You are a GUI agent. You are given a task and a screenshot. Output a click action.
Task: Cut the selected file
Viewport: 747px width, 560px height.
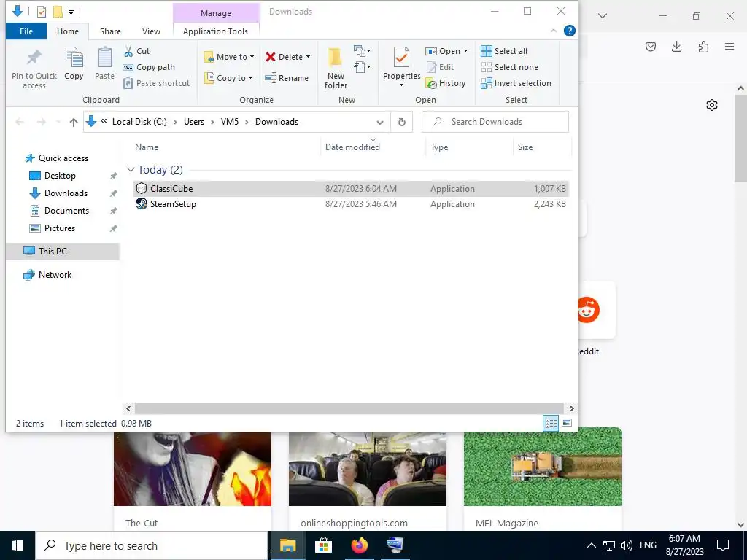tap(136, 51)
